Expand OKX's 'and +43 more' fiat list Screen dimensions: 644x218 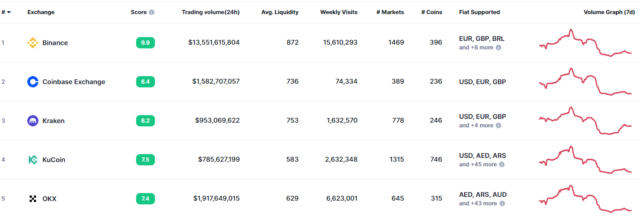pos(478,203)
